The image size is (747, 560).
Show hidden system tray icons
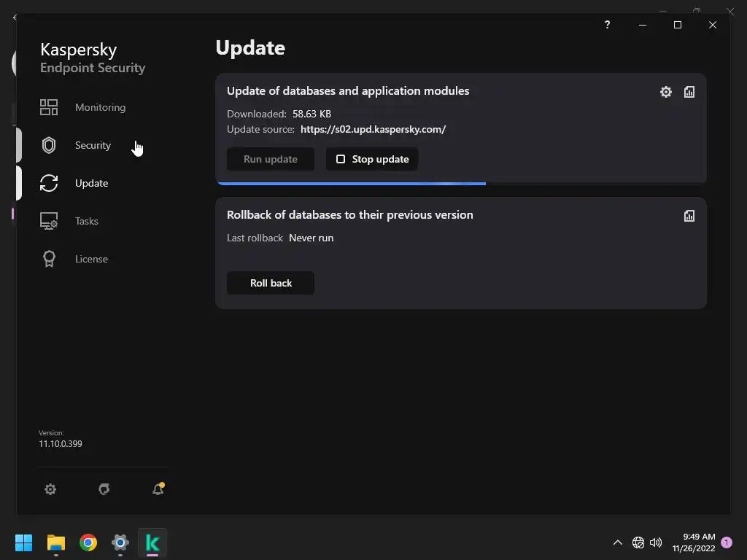(x=618, y=542)
